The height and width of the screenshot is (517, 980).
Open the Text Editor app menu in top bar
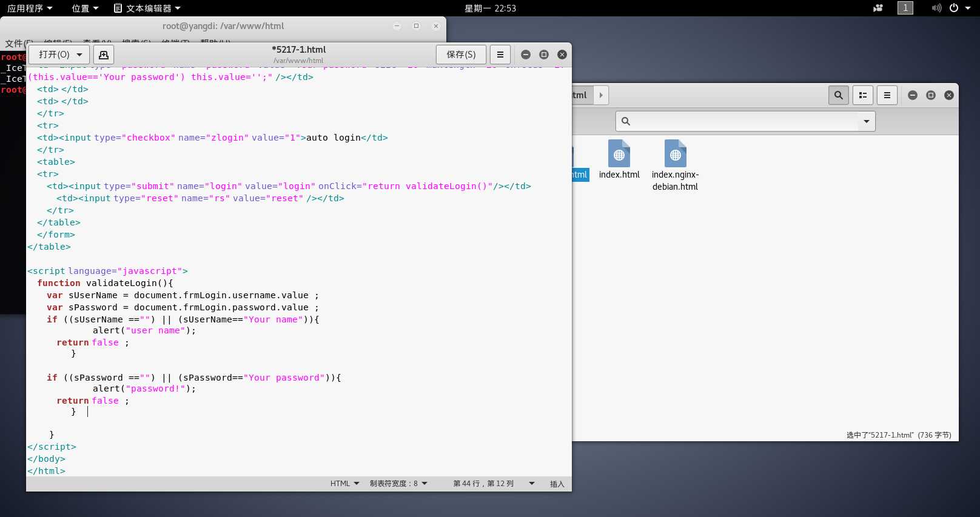pyautogui.click(x=147, y=8)
